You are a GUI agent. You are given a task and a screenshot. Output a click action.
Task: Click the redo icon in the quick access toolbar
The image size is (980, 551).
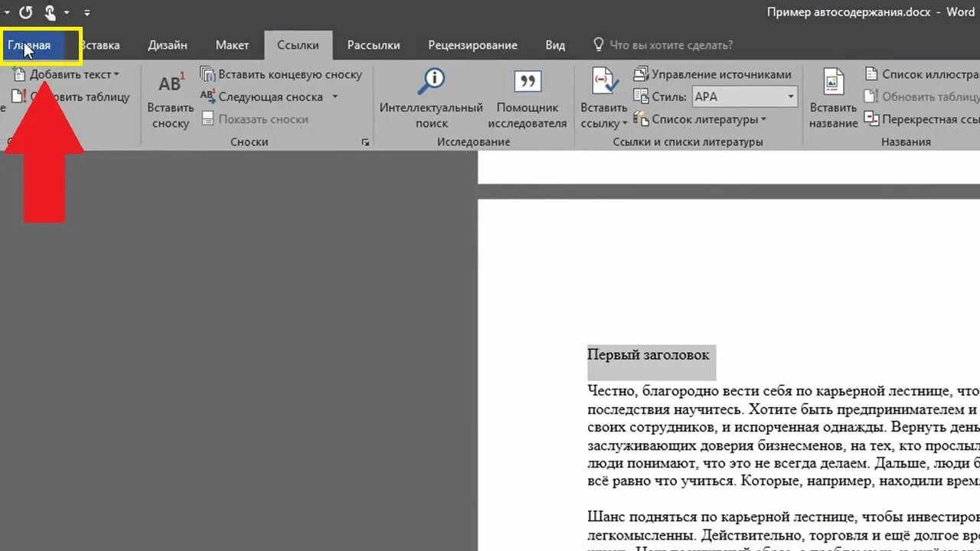[x=25, y=12]
